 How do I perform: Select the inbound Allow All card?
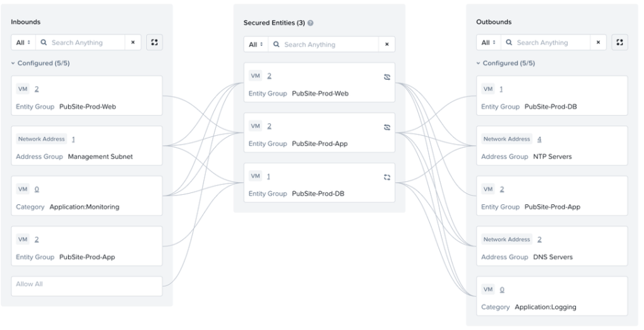[x=87, y=285]
